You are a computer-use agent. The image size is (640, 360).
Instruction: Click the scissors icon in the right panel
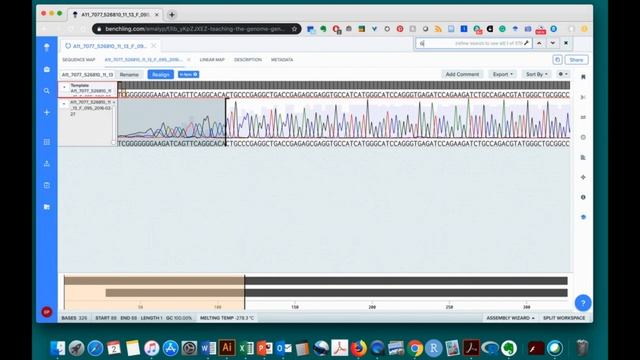pyautogui.click(x=583, y=97)
